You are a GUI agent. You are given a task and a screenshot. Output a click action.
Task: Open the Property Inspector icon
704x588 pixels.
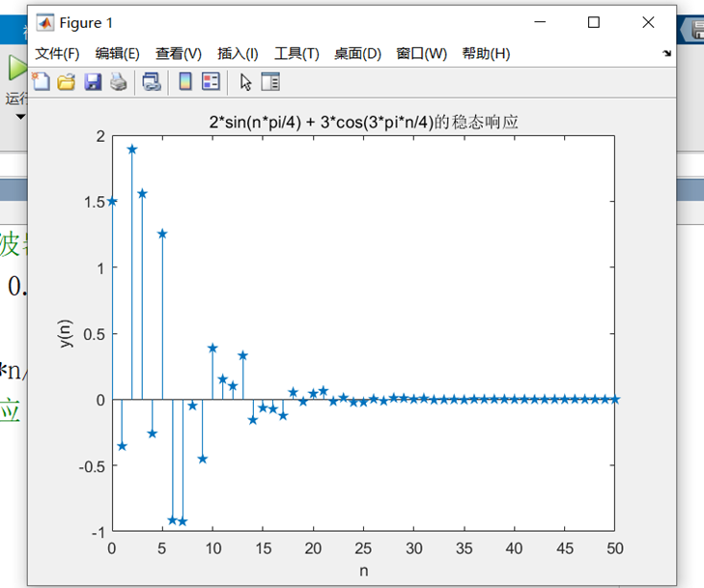pos(270,82)
